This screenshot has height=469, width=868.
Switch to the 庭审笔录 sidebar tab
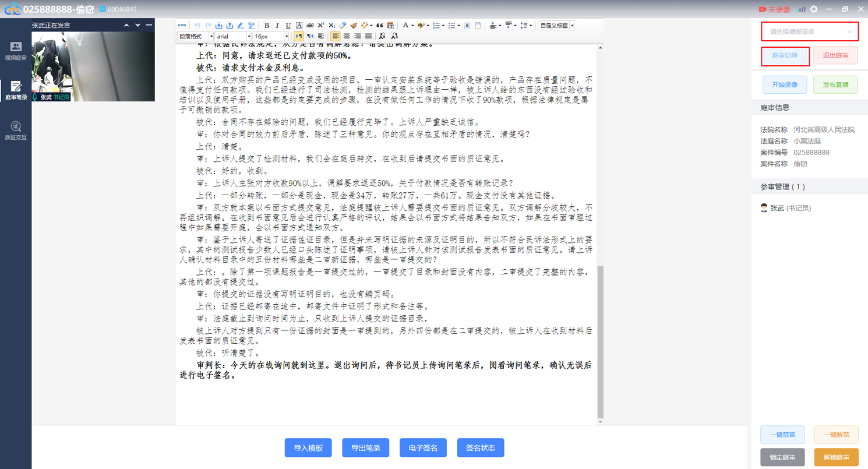pos(16,91)
